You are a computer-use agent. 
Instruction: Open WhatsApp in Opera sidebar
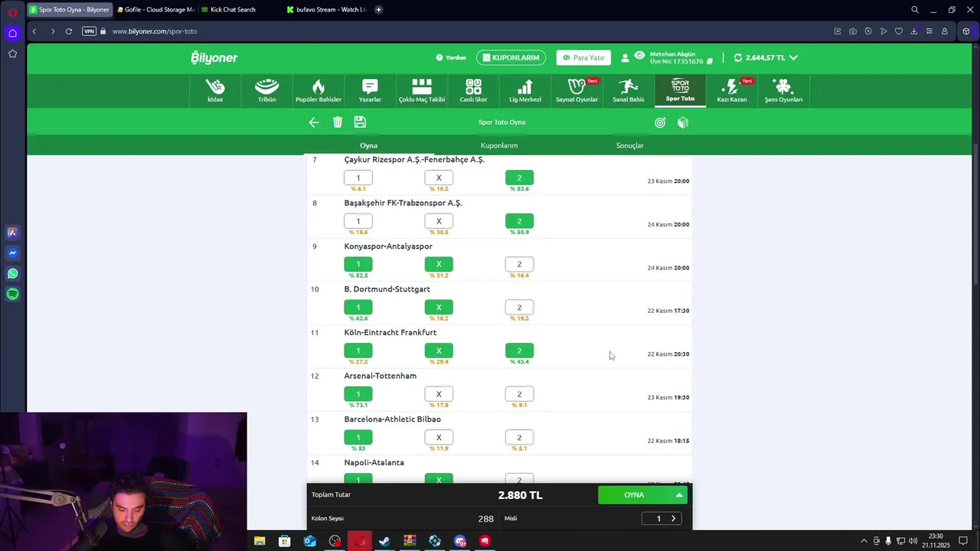(12, 273)
